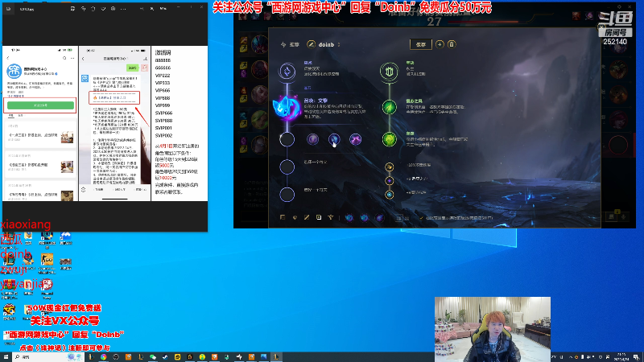Open the Photos See more ellipsis menu
This screenshot has height=362, width=644.
pyautogui.click(x=123, y=8)
